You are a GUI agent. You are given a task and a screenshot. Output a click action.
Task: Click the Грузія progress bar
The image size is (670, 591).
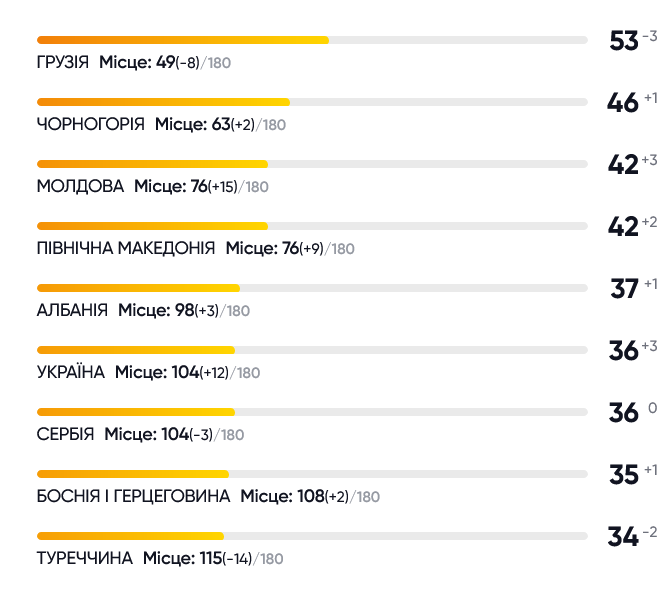pyautogui.click(x=312, y=40)
